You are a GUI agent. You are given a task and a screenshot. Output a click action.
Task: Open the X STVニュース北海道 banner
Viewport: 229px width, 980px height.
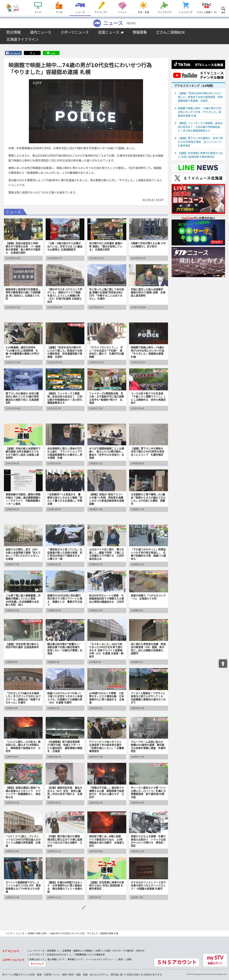pos(198,178)
